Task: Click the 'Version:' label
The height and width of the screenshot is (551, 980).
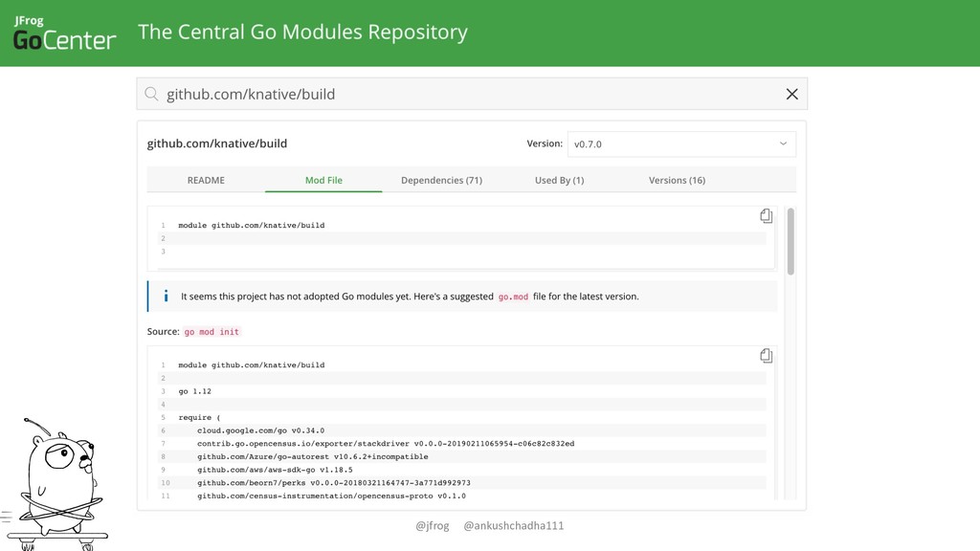Action: [x=545, y=143]
